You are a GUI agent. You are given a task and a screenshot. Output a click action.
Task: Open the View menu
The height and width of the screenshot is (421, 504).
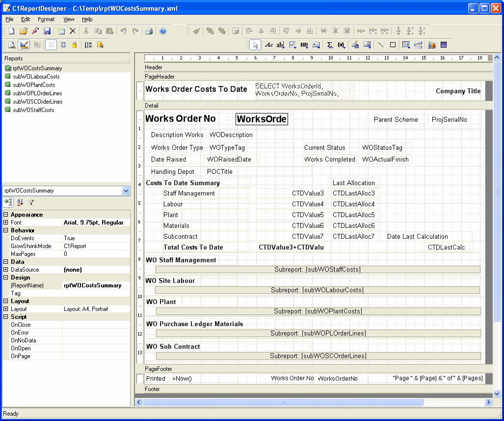click(x=69, y=19)
